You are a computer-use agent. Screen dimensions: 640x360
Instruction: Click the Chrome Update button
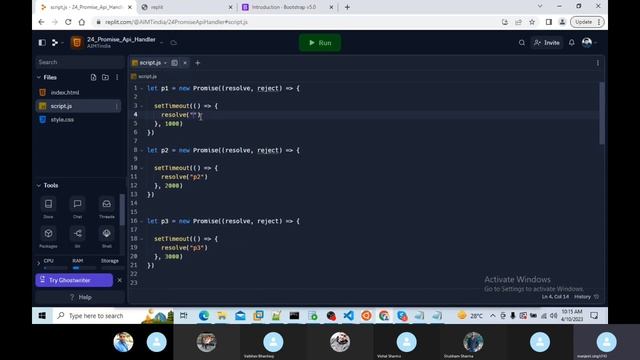tap(587, 22)
